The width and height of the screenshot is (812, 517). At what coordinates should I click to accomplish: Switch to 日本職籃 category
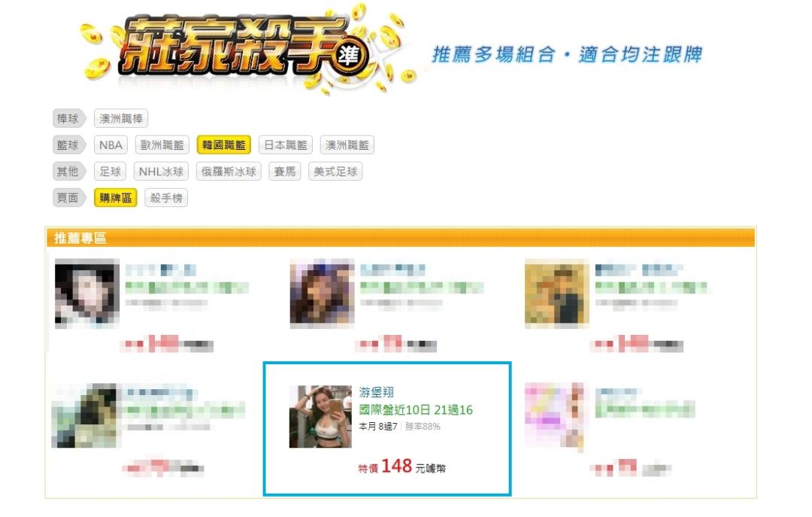coord(286,145)
